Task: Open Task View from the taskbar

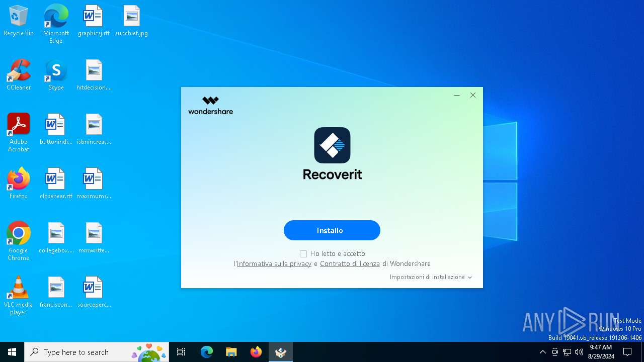Action: pyautogui.click(x=181, y=352)
